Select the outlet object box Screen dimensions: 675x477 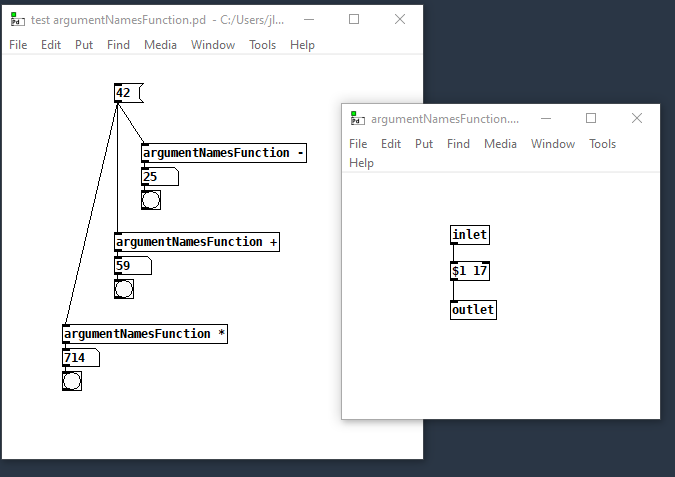click(x=473, y=310)
